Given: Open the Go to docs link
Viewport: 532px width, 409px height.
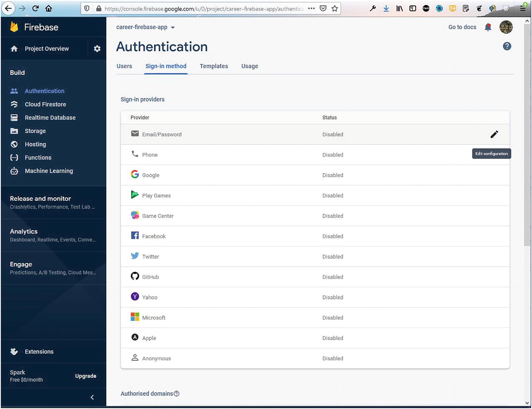Looking at the screenshot, I should click(x=462, y=27).
